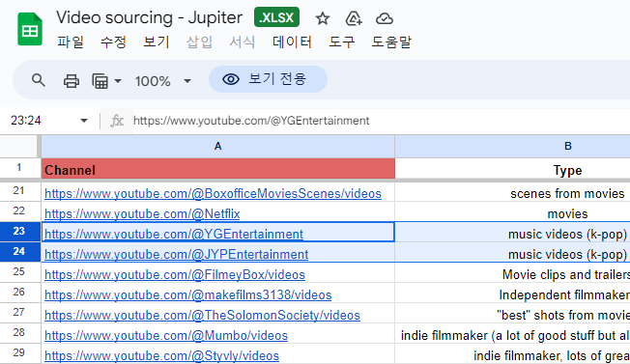Open the @Mumbo videos link
Viewport: 630px width, 364px height.
[x=166, y=335]
